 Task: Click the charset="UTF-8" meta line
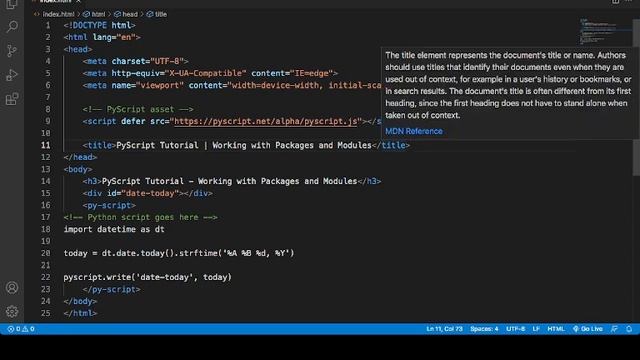tap(135, 61)
